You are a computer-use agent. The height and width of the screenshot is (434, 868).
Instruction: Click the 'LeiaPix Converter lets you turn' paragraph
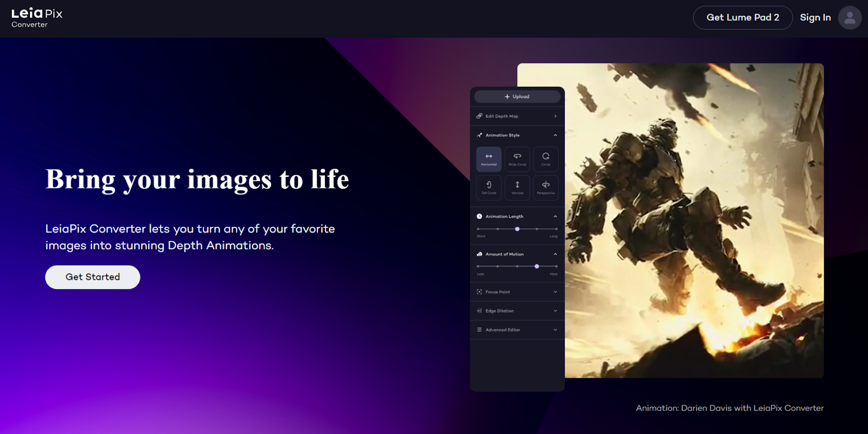click(190, 237)
